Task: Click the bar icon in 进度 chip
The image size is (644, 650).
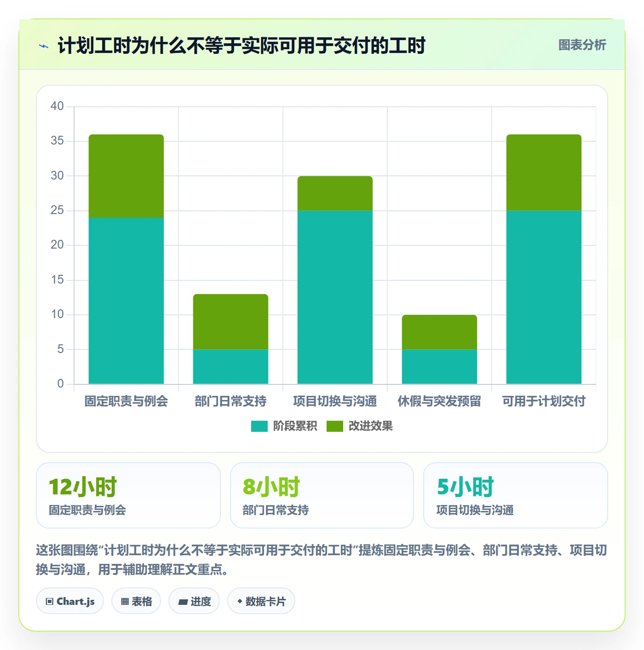Action: [183, 602]
